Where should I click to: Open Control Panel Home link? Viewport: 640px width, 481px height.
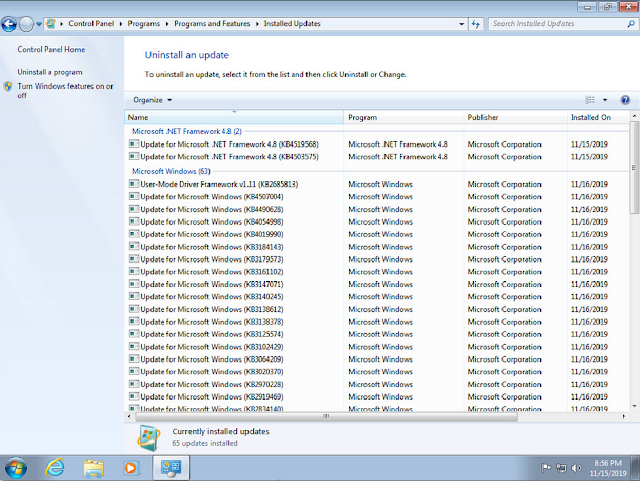click(x=51, y=49)
